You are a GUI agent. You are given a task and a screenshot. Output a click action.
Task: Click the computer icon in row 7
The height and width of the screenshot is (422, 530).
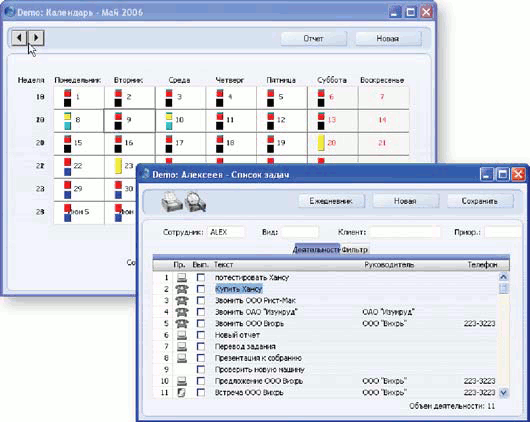(182, 347)
